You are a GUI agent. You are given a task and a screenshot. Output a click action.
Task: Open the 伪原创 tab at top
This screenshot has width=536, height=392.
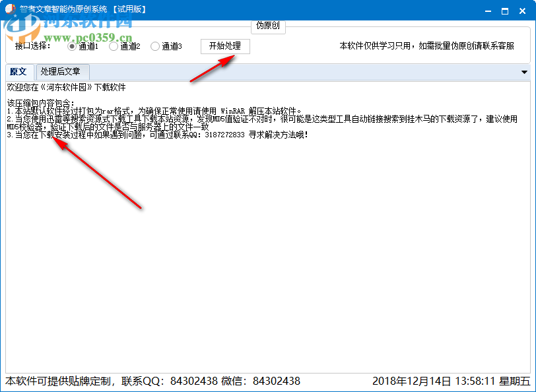(x=268, y=26)
